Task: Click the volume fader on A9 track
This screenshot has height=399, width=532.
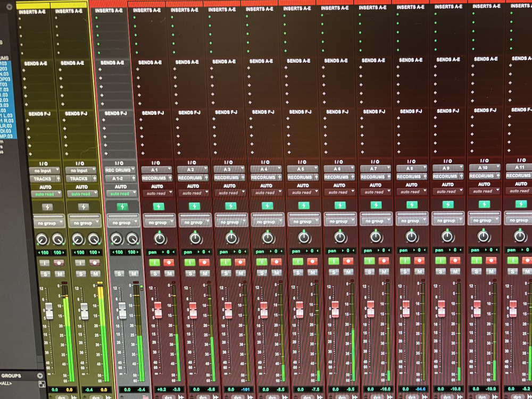Action: point(442,308)
